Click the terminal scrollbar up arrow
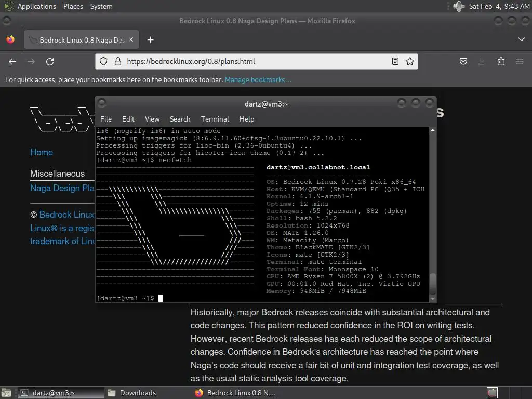This screenshot has height=399, width=532. [x=433, y=130]
